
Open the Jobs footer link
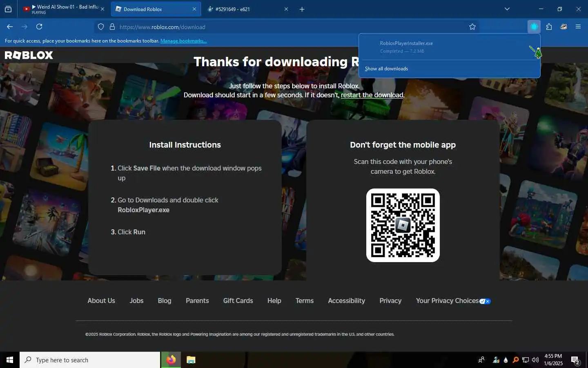tap(136, 301)
